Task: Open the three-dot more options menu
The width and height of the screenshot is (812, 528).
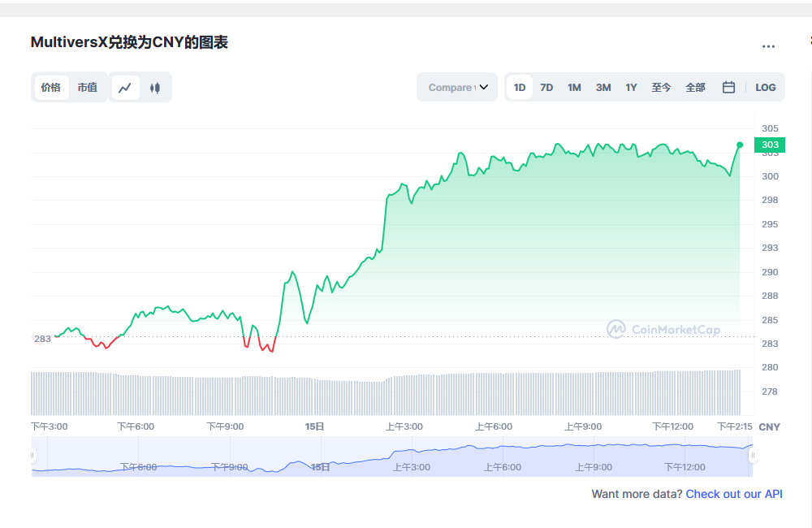Action: [768, 46]
